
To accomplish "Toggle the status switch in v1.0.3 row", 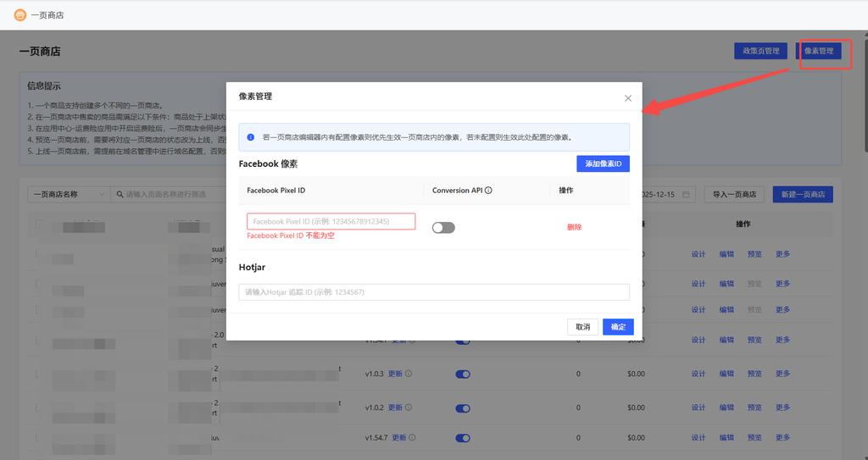I will tap(463, 374).
